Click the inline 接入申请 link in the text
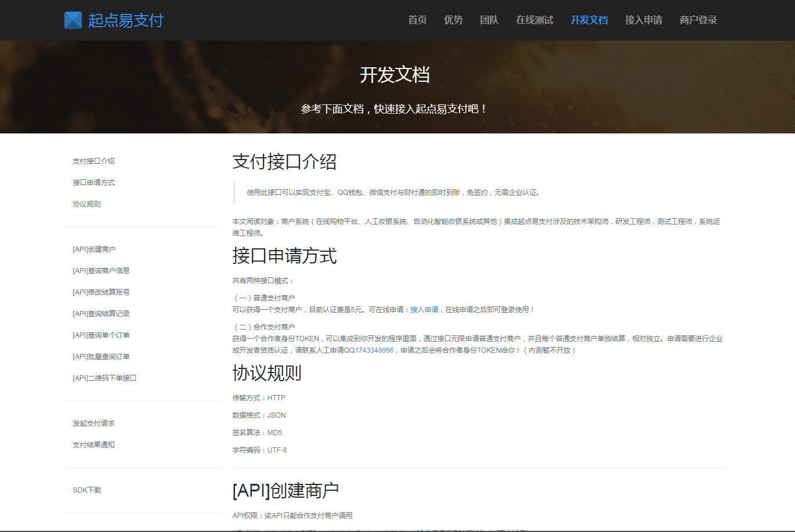 click(x=426, y=309)
